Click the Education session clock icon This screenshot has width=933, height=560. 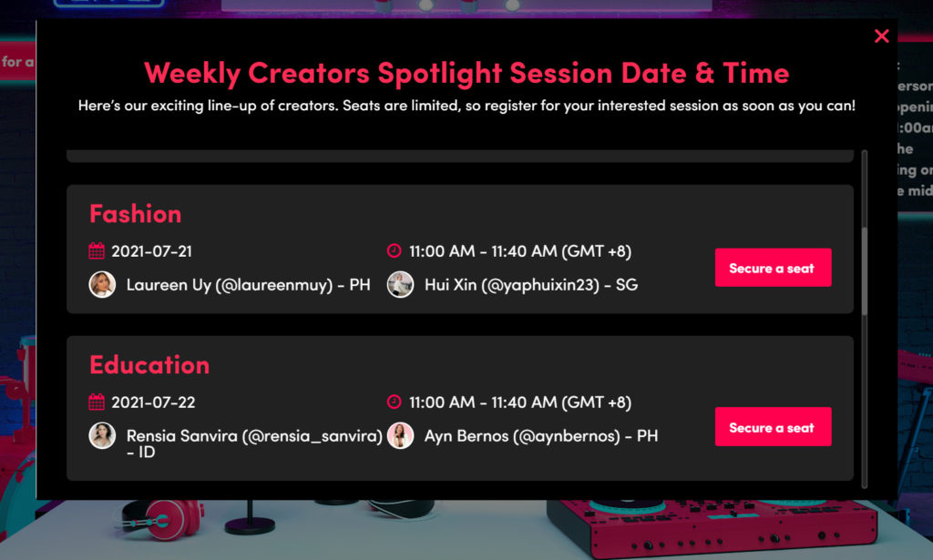click(x=394, y=402)
